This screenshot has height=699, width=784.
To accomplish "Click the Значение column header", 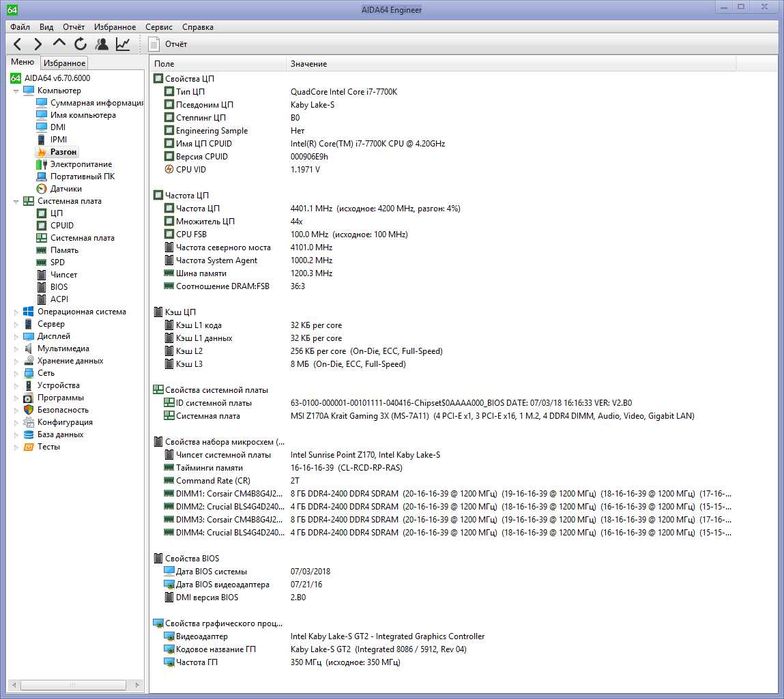I will click(x=511, y=64).
